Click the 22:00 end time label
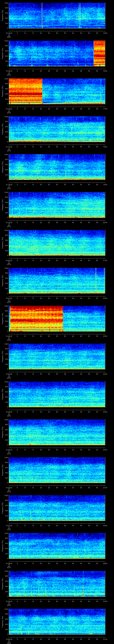Viewport: 114px width, 644px height. click(105, 298)
